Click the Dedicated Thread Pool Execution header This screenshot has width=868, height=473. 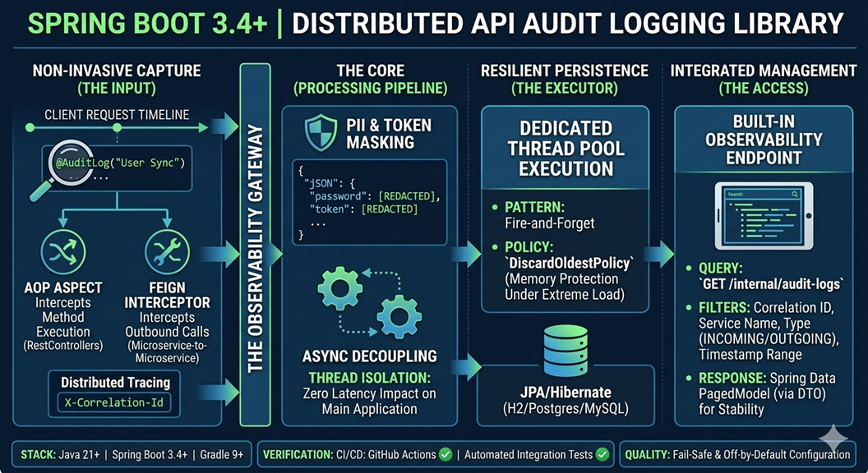pos(566,149)
